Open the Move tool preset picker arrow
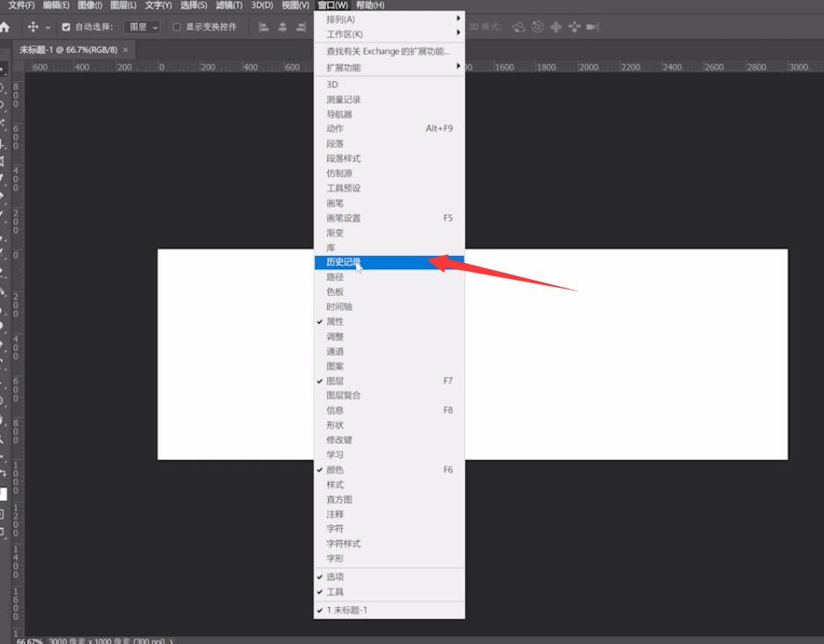824x644 pixels. (x=47, y=27)
